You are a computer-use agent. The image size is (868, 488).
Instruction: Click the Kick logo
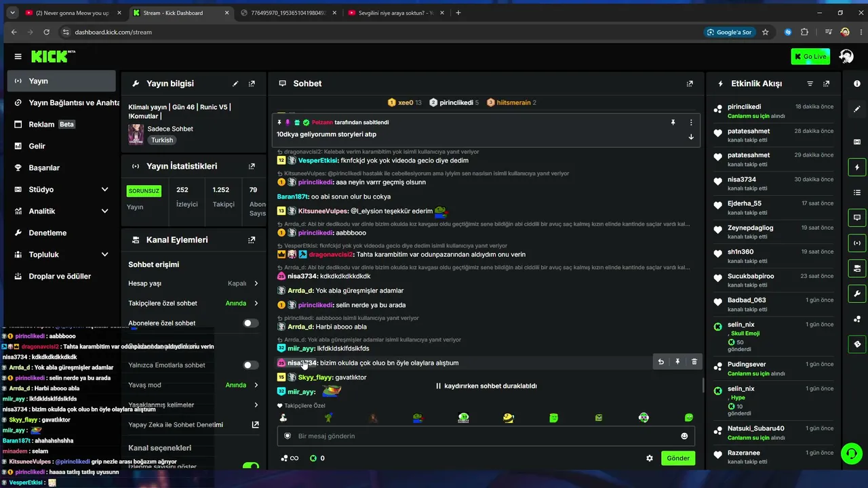[x=54, y=56]
